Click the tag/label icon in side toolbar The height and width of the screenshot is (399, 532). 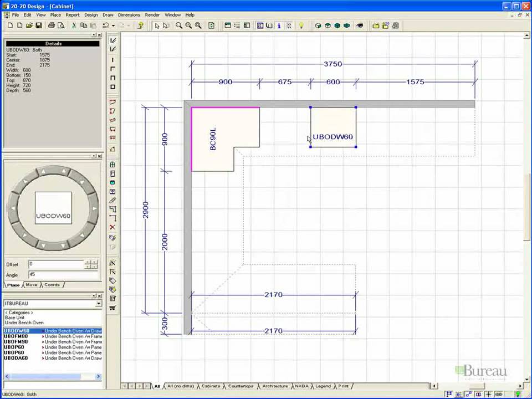(x=112, y=280)
